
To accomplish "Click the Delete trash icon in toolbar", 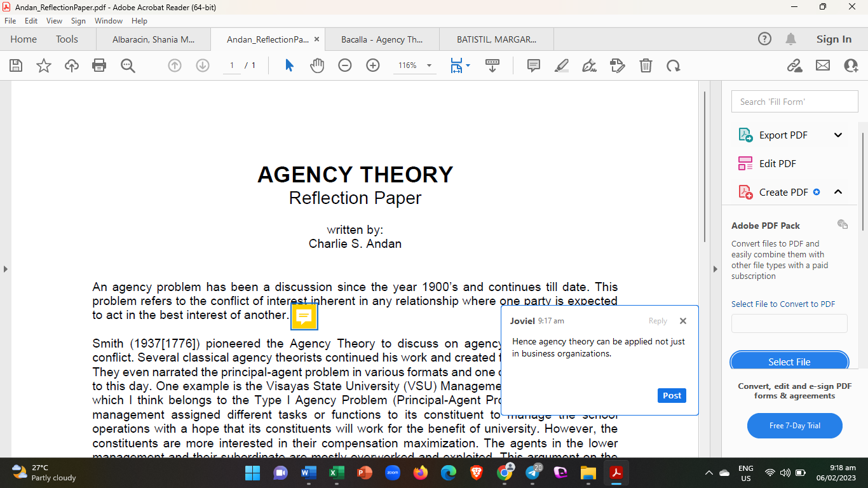I will click(x=646, y=65).
